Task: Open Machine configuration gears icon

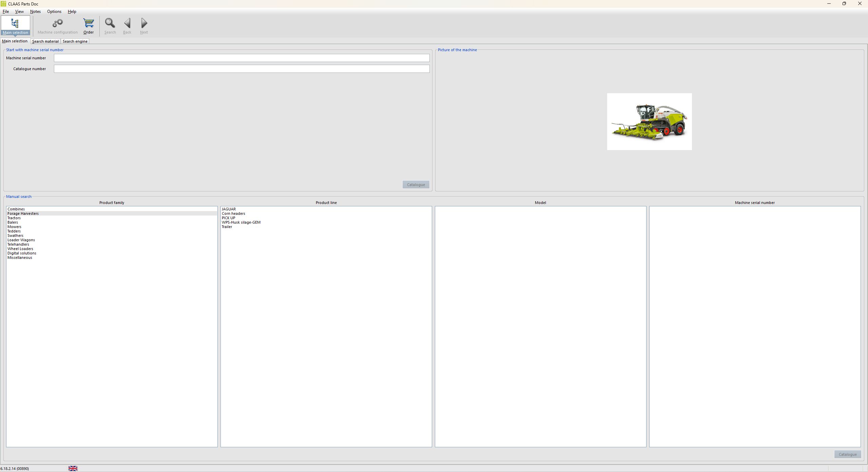Action: pos(57,23)
